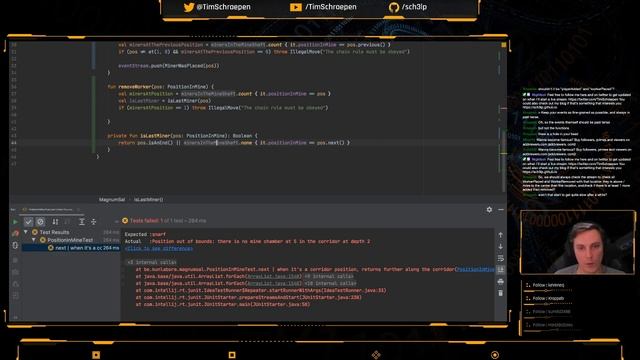Toggle Scroll to End in console
Viewport: 640px width, 360px height.
point(501,270)
